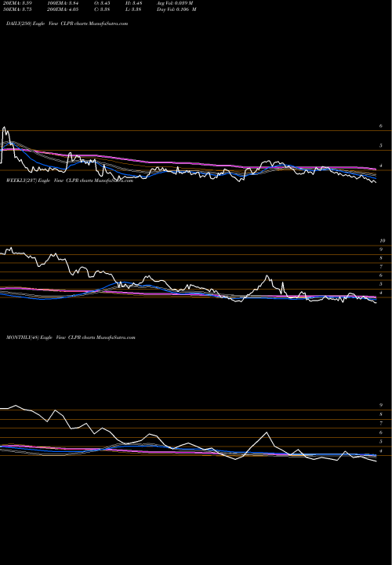392x565 pixels.
Task: Click the Day Vol 0.106 M label
Action: 176,9
